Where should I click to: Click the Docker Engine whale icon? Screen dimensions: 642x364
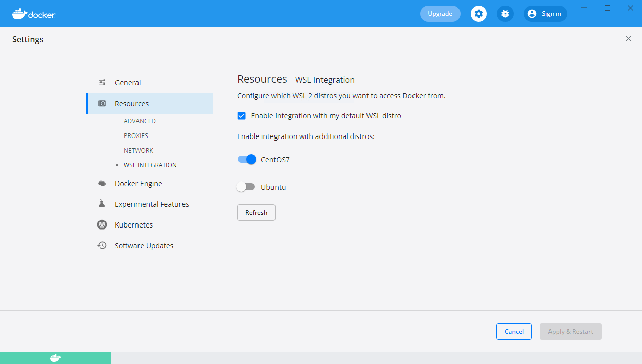(102, 184)
